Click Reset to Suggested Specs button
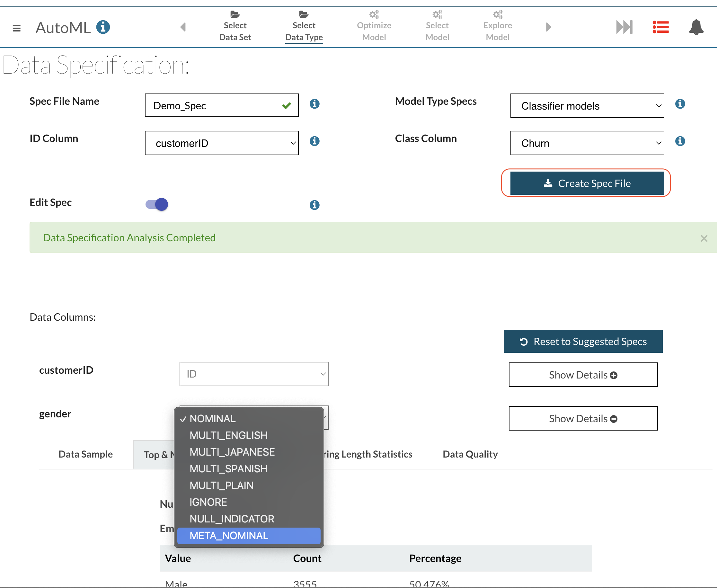 583,342
